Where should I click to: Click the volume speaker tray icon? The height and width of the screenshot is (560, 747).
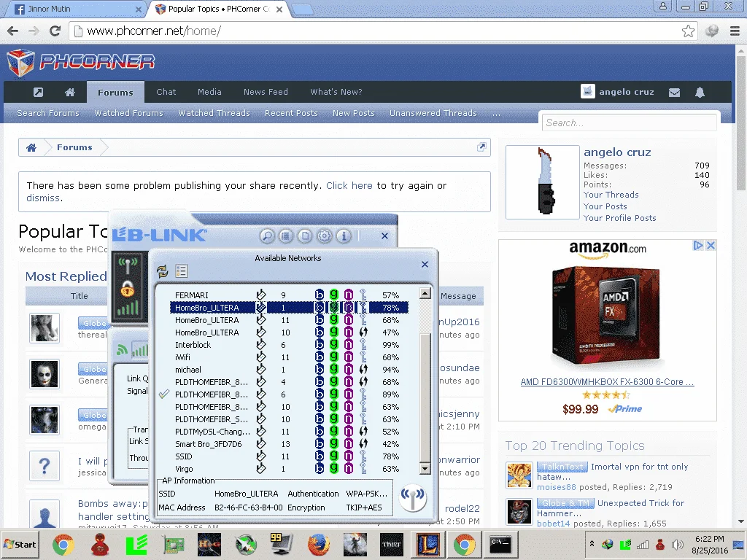coord(677,544)
